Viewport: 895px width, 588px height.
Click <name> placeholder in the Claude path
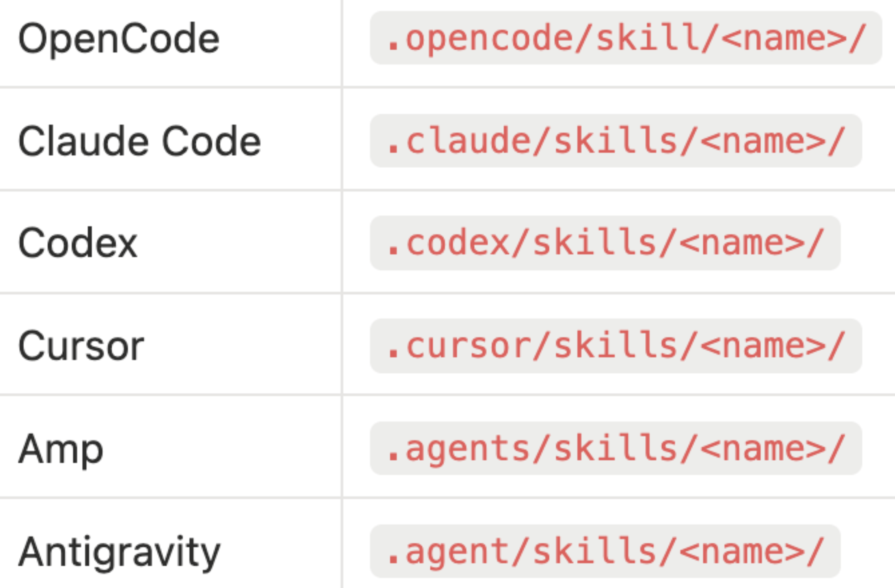tap(763, 141)
